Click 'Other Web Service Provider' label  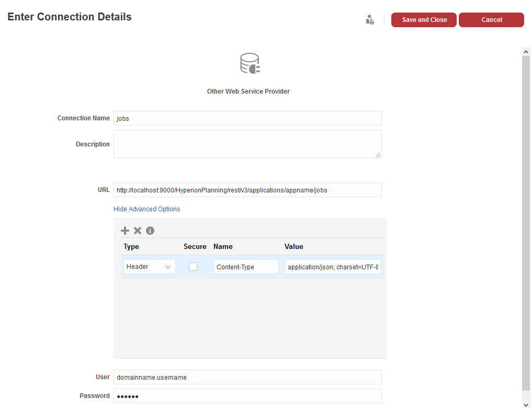(248, 92)
